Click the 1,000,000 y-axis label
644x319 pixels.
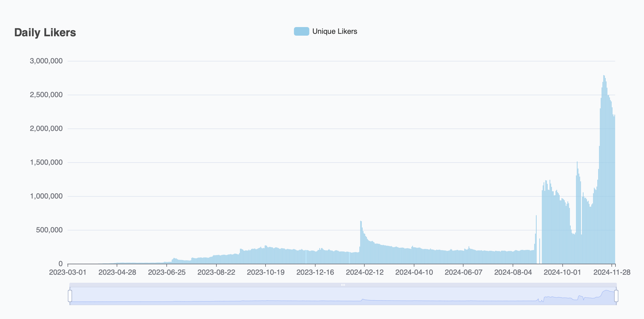[46, 196]
